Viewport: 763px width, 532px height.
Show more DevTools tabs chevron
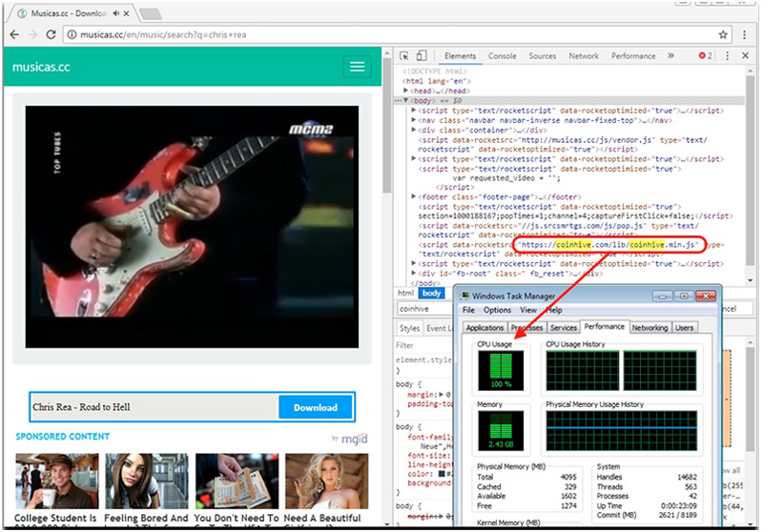click(671, 56)
